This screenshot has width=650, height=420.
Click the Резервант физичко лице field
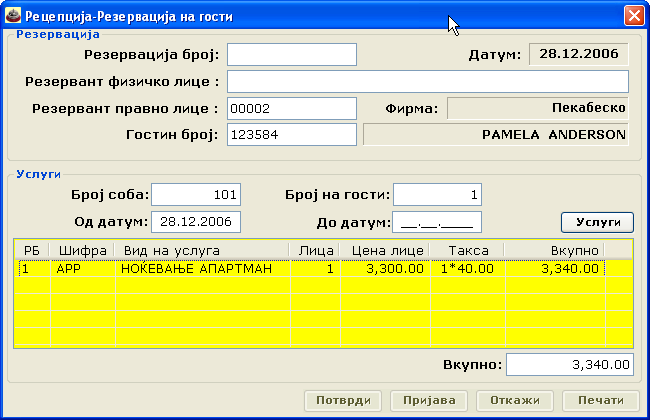click(428, 81)
